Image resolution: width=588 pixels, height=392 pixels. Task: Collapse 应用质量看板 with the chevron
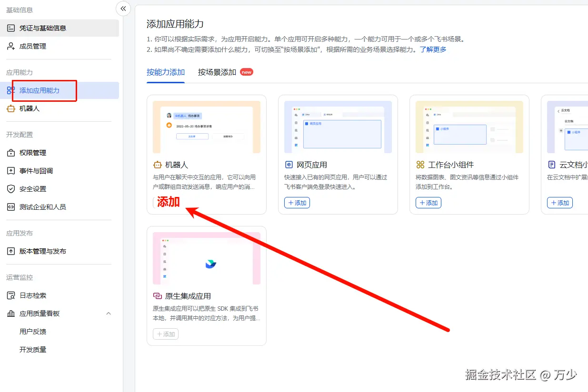tap(109, 314)
